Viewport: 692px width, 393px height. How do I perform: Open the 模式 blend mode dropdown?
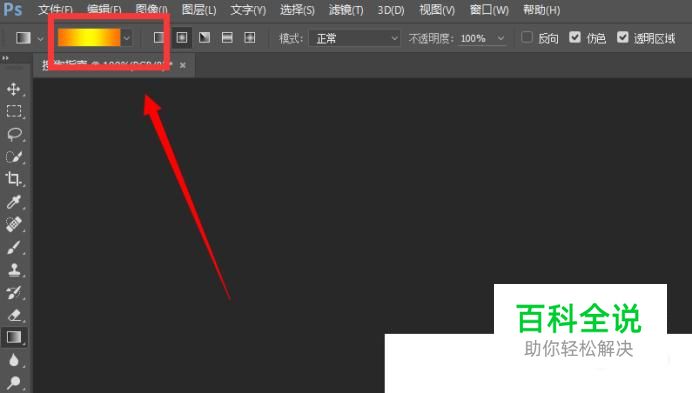354,38
